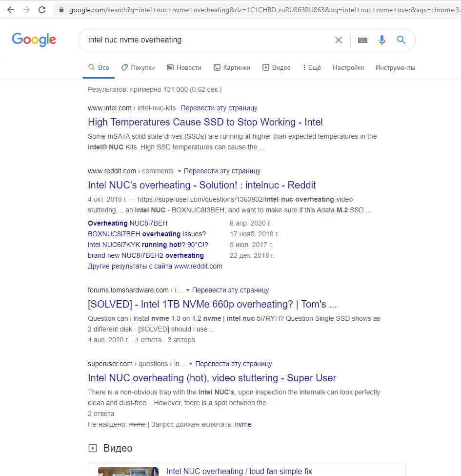
Task: Translate the intel.com result page
Action: click(x=219, y=108)
